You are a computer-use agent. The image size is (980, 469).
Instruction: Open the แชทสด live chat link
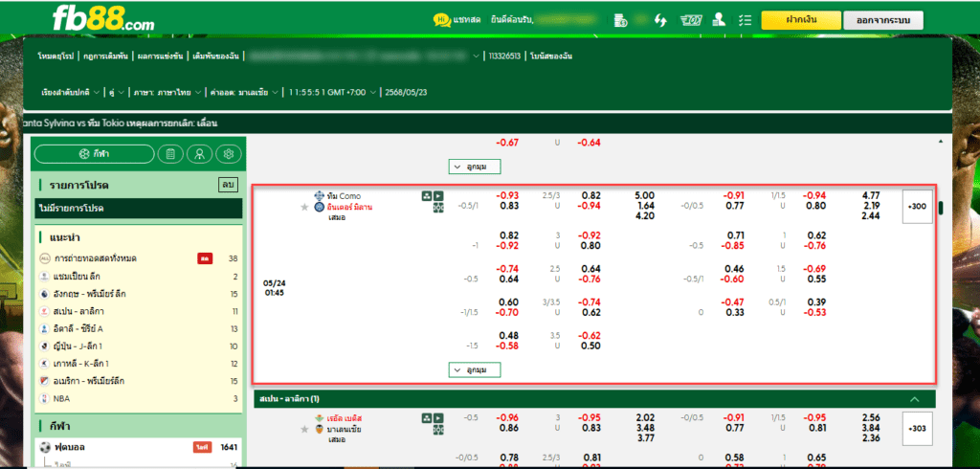click(x=469, y=20)
